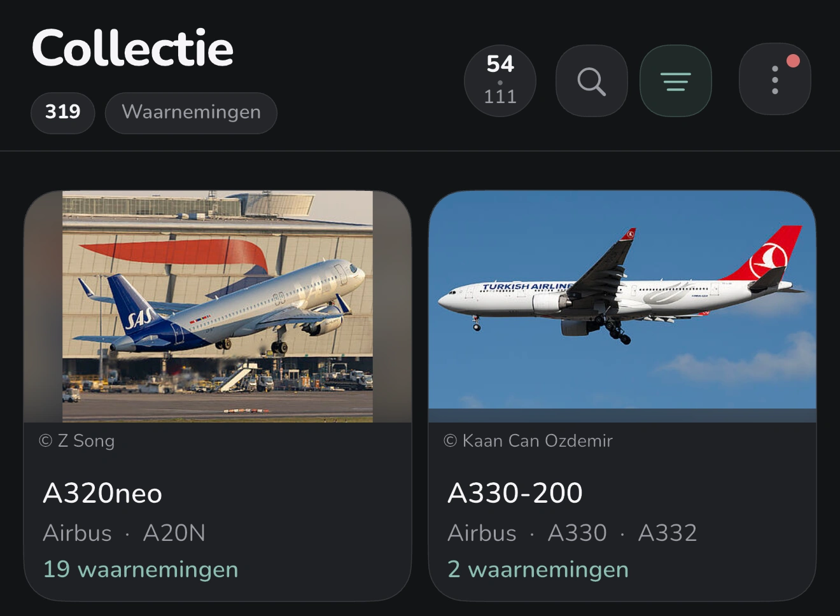Click the Z Song photo credit
Viewport: 840px width, 616px height.
77,440
